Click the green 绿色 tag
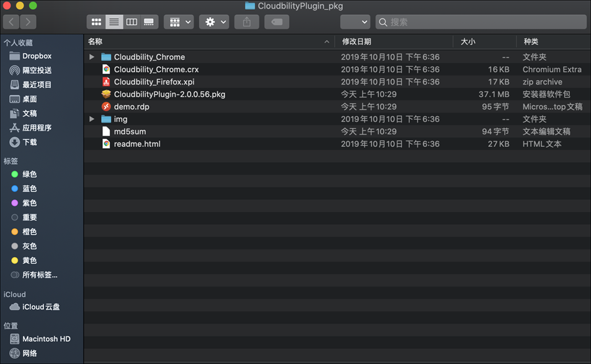Screen dimensions: 591x364 click(30, 174)
